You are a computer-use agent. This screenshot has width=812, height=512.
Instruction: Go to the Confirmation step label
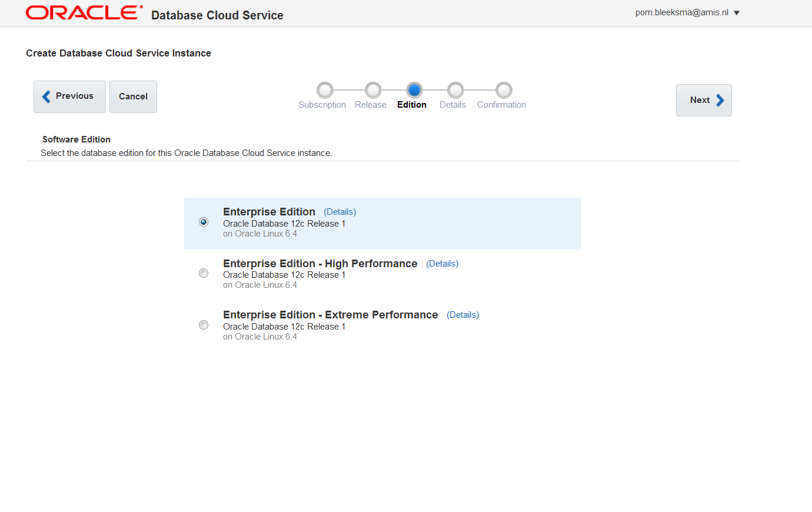pos(501,105)
